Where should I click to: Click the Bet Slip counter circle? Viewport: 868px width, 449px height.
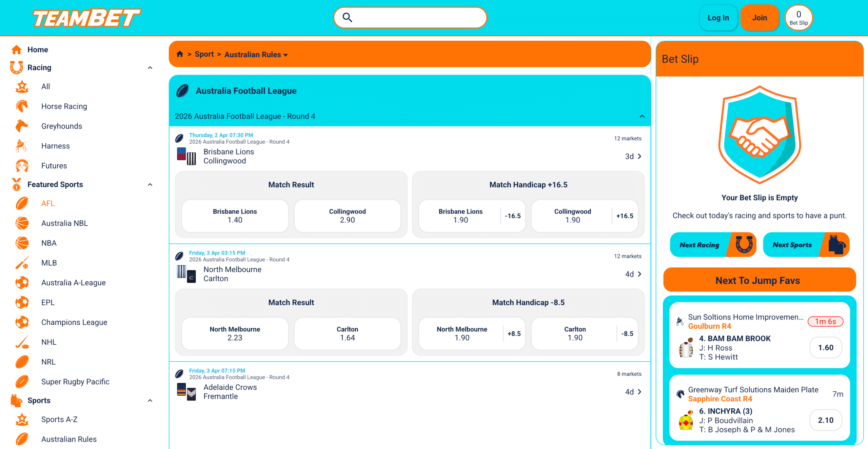(x=798, y=18)
